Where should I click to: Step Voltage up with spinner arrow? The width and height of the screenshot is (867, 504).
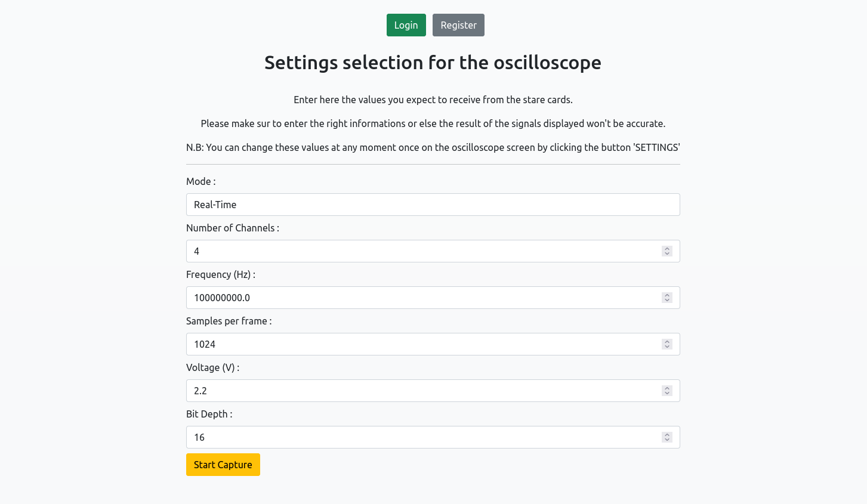pos(667,388)
